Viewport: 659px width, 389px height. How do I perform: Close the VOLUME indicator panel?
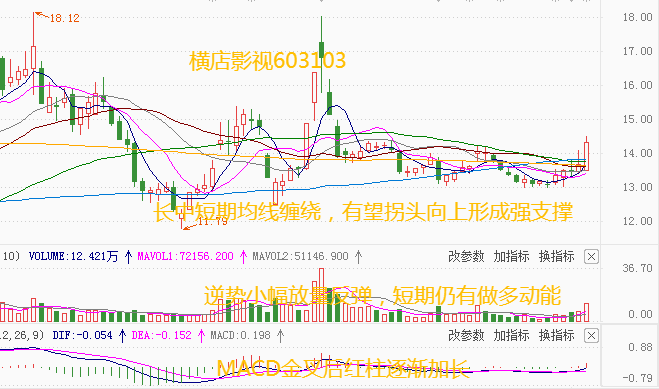tap(591, 256)
